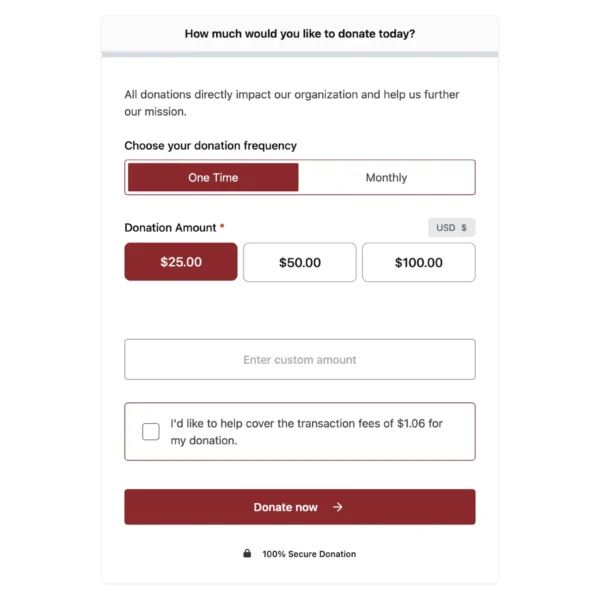The height and width of the screenshot is (600, 600).
Task: Click the padlock icon beside Secure Donation
Action: coord(247,553)
